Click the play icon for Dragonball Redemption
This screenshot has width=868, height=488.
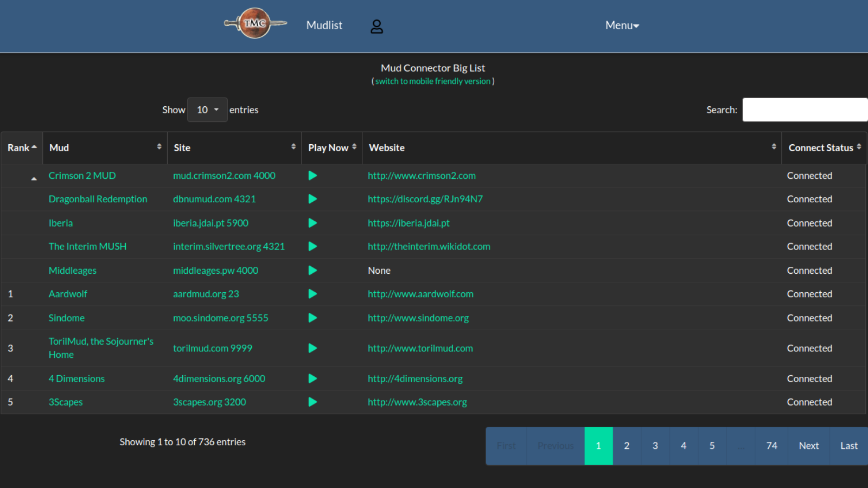point(312,199)
